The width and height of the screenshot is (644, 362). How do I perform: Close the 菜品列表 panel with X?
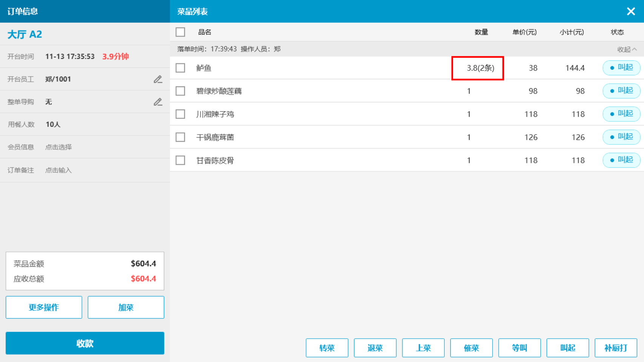pos(631,11)
